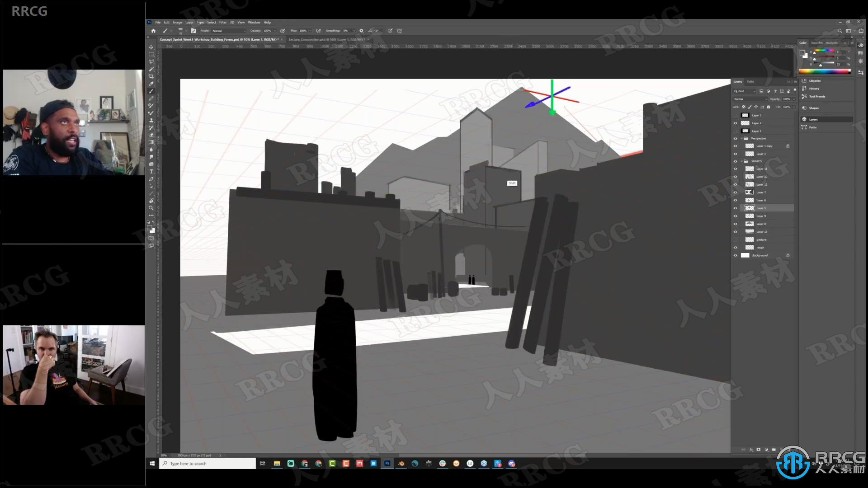This screenshot has height=488, width=868.
Task: Open the Window menu
Action: coord(254,22)
